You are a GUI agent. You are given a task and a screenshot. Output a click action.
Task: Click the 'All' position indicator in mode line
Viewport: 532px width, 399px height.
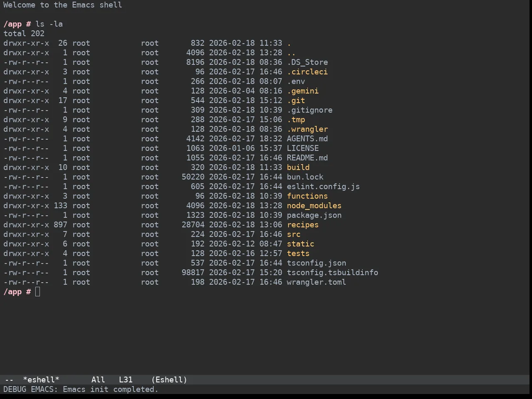pos(98,380)
